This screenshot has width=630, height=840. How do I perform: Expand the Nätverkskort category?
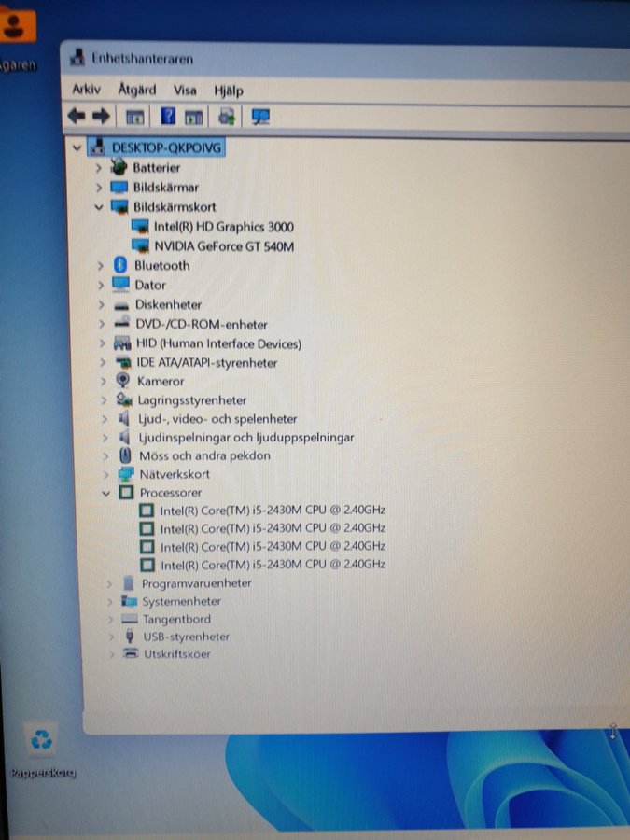coord(105,474)
